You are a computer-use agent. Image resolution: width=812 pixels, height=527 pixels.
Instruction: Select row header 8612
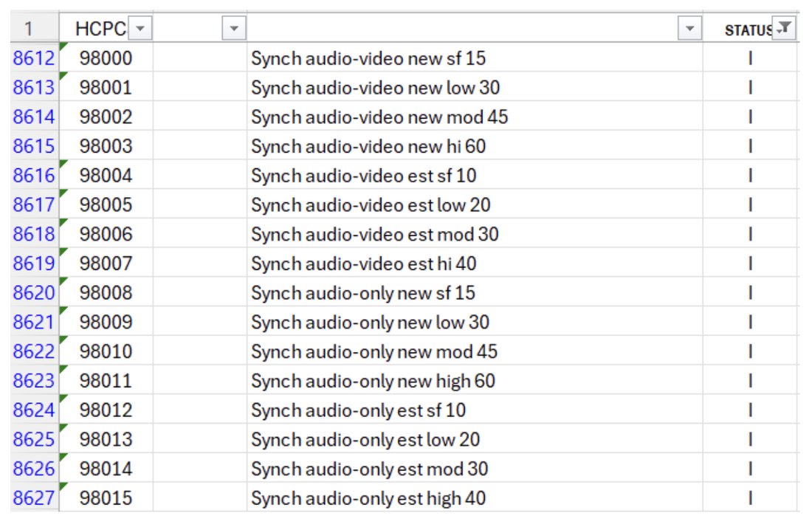(x=34, y=58)
